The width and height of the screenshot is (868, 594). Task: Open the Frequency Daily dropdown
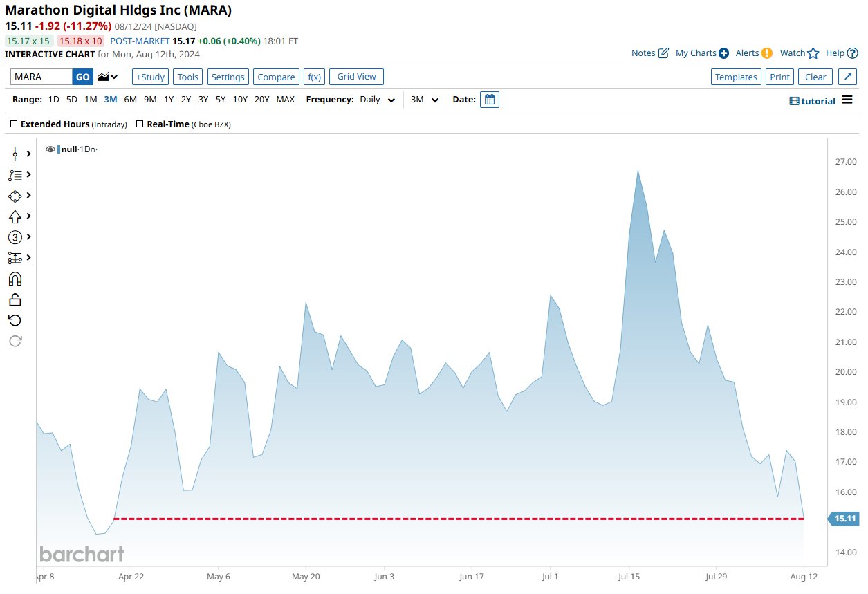(377, 100)
